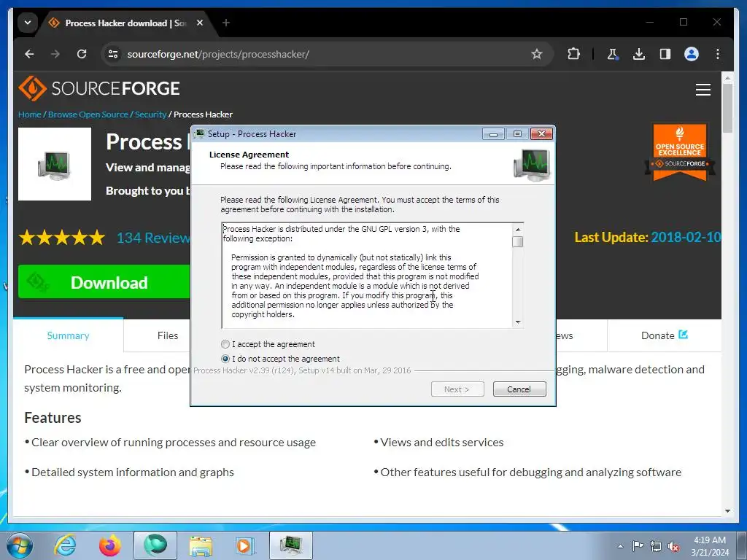747x560 pixels.
Task: Switch to the Files tab
Action: [x=168, y=335]
